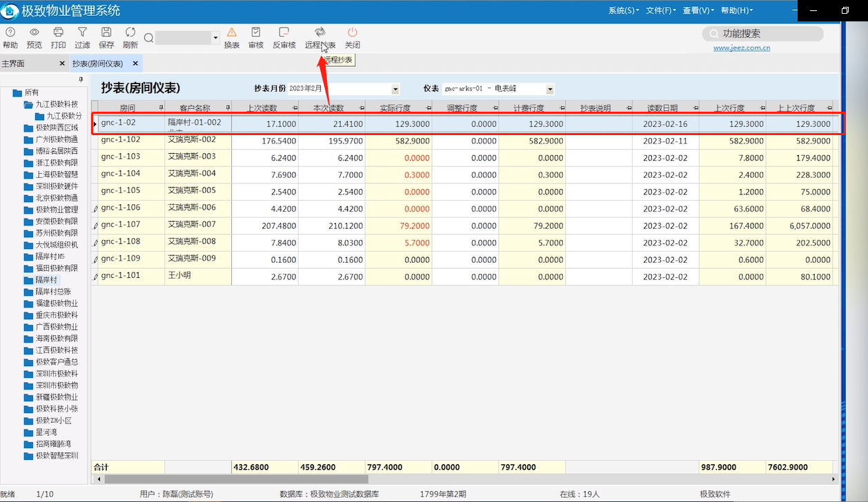
Task: Click the toolbar search text field
Action: [x=183, y=38]
